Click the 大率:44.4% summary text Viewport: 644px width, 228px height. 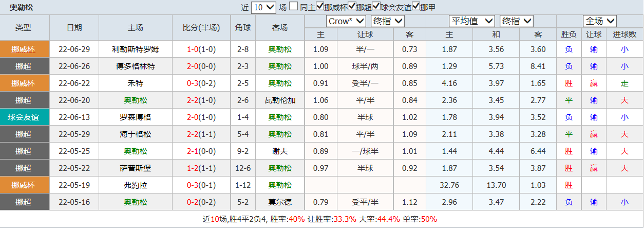(379, 219)
